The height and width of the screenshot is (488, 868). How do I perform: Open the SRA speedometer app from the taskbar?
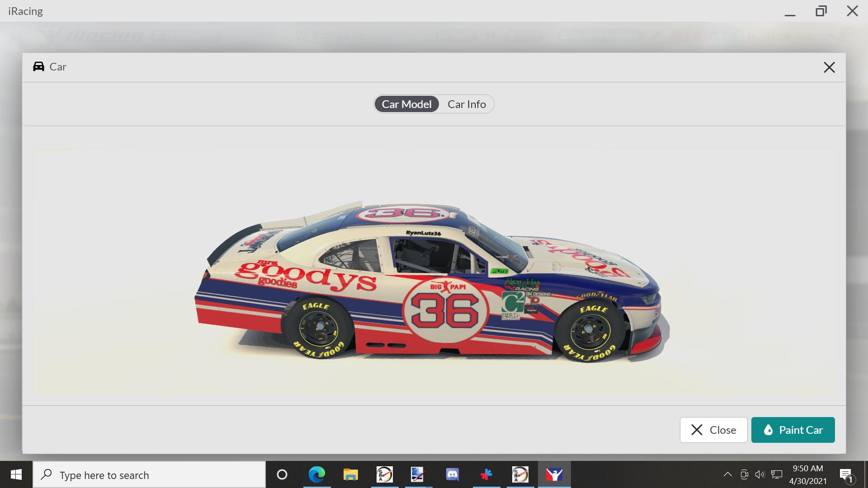385,474
